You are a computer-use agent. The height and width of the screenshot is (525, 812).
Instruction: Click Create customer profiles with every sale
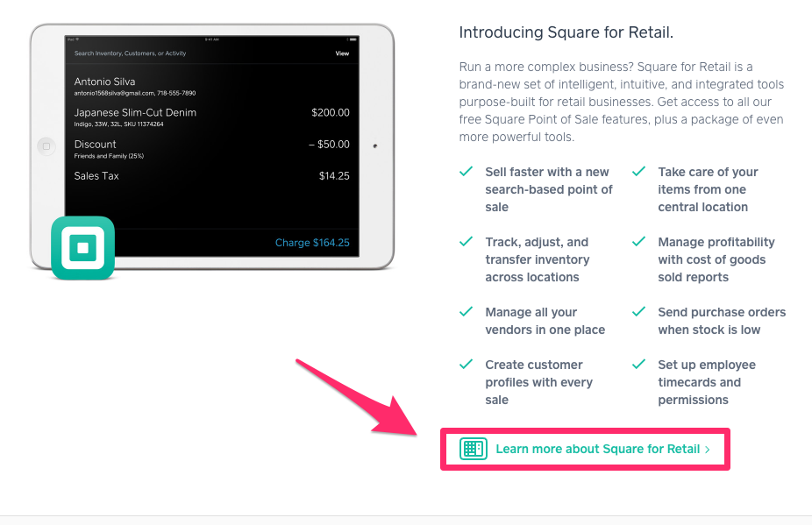pos(539,382)
